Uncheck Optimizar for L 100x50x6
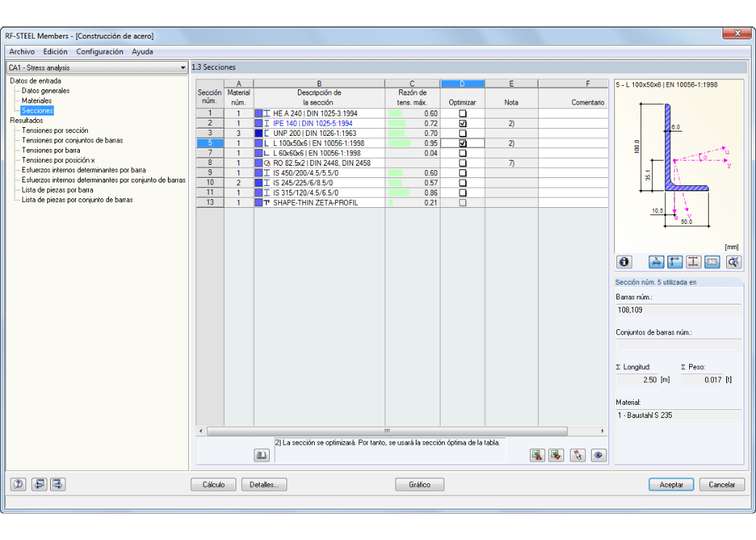The width and height of the screenshot is (756, 540). (462, 143)
